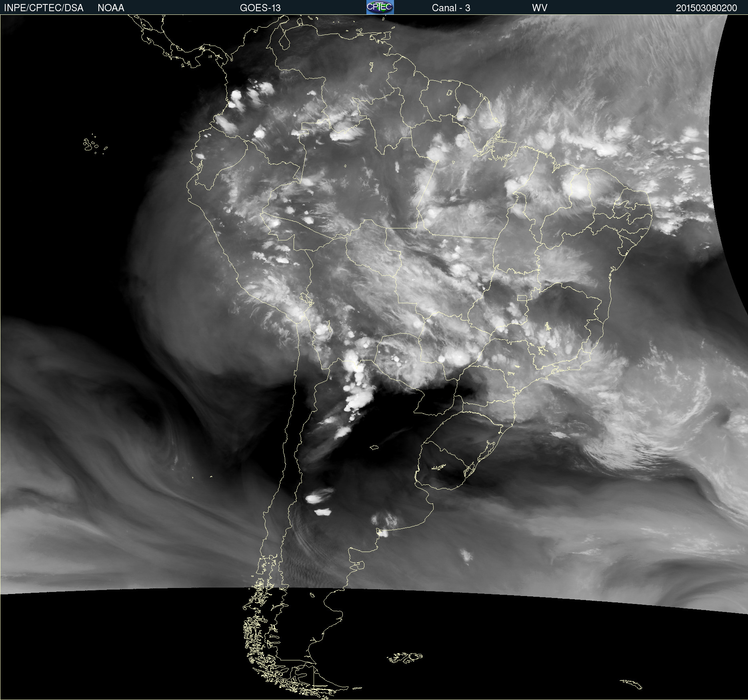The image size is (748, 700).
Task: Click the GOES-13 satellite label
Action: point(260,8)
